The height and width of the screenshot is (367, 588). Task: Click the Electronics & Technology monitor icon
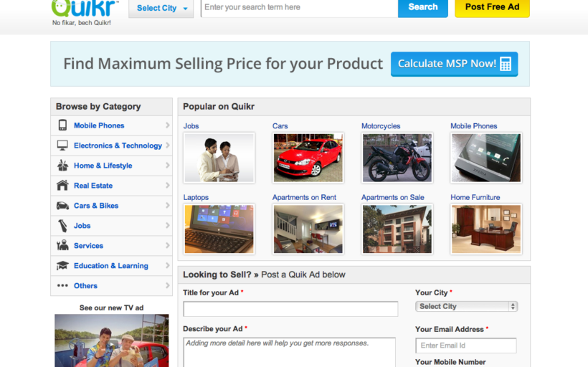point(62,146)
